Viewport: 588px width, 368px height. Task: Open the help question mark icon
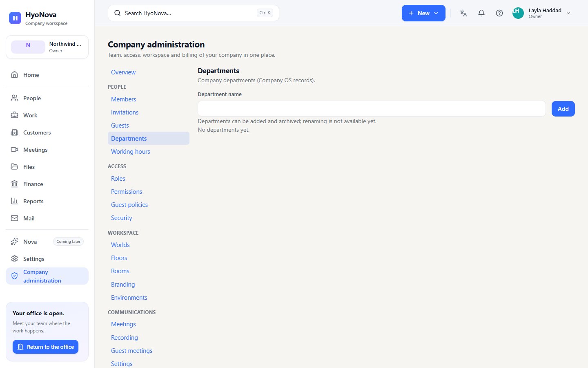click(499, 13)
